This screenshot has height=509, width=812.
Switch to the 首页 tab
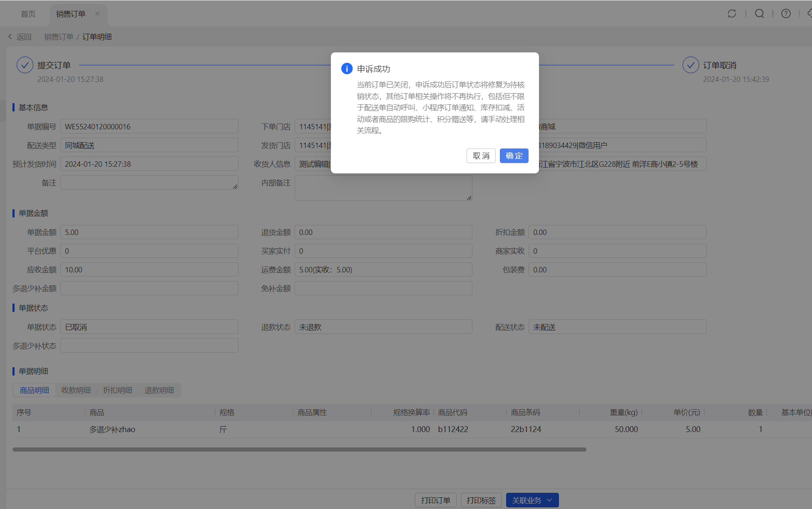28,14
